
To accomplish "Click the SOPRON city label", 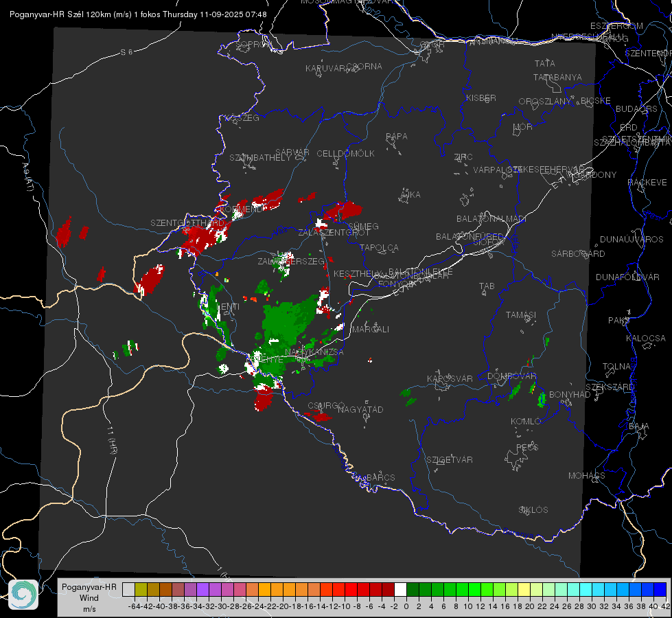I will click(x=253, y=44).
